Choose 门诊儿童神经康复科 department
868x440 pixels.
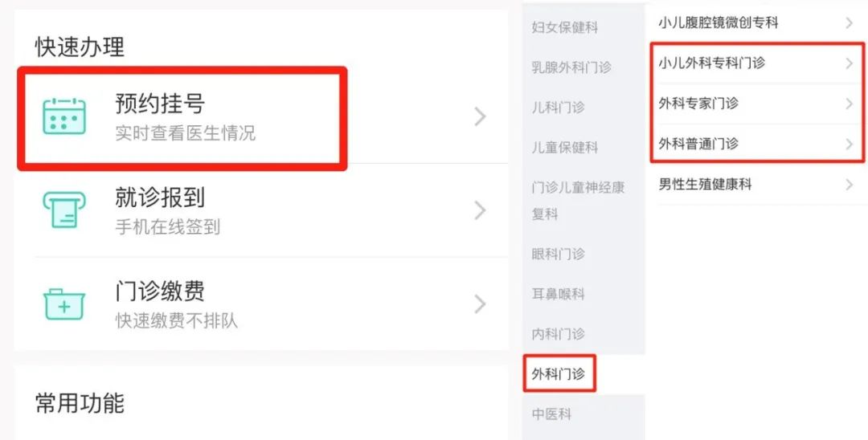click(x=578, y=201)
